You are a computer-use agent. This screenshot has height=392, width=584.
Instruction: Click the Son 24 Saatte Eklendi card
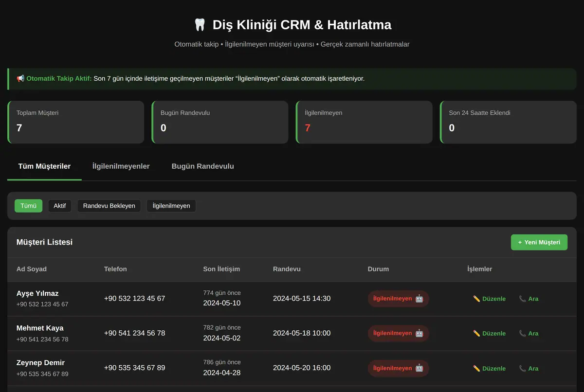(508, 122)
